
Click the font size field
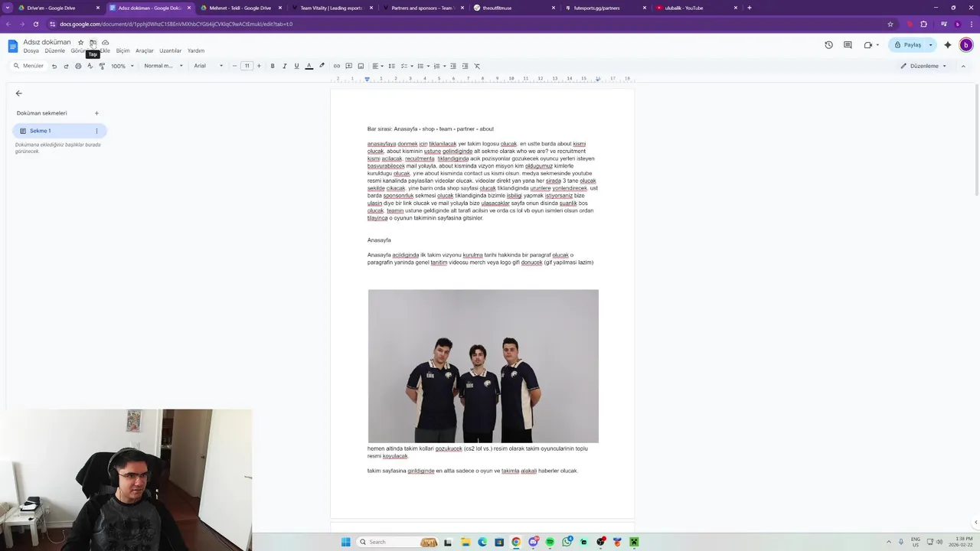pos(247,66)
